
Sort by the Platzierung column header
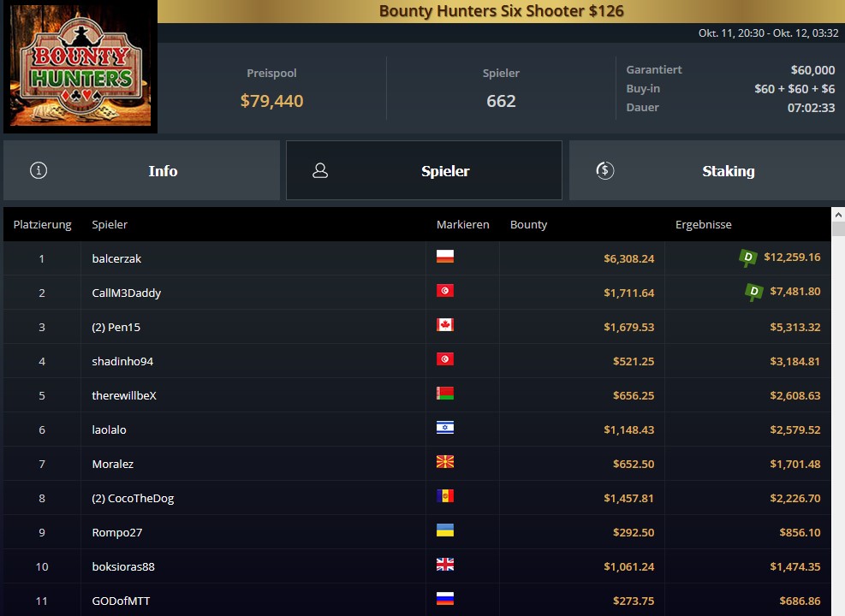click(43, 224)
